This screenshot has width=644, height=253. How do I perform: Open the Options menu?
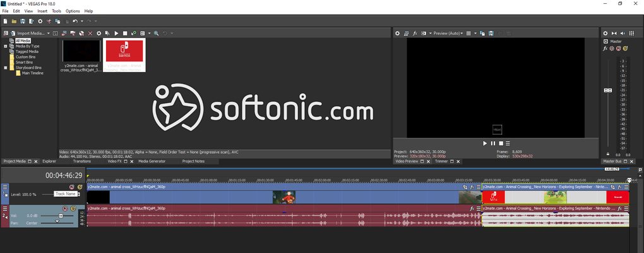(x=73, y=11)
